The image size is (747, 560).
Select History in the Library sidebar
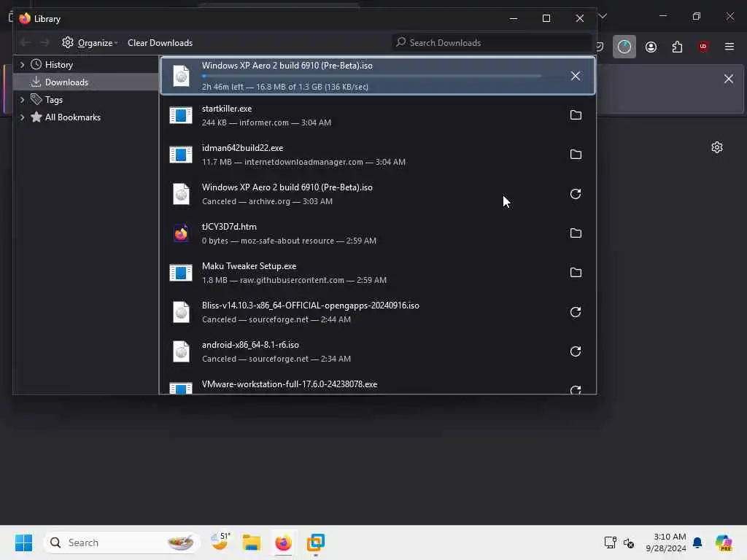(x=58, y=65)
